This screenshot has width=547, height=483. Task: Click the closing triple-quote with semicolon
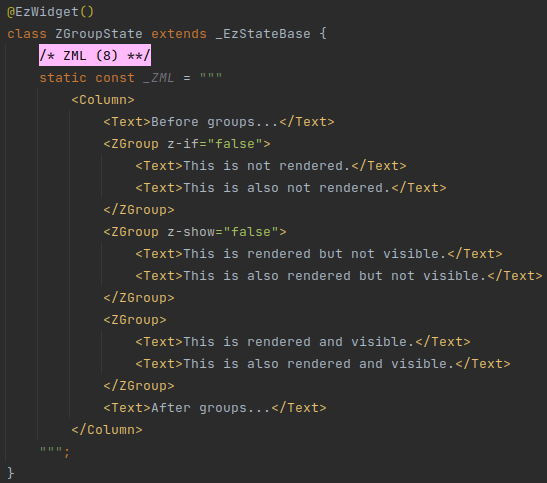(x=54, y=451)
